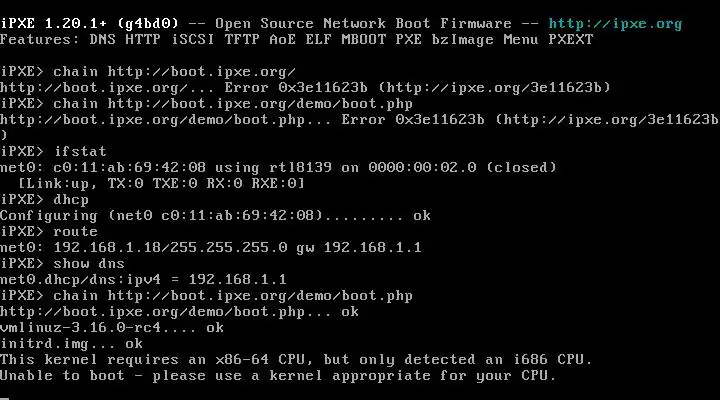Select the net0.dhcp/dns:ipv4 setting line
The width and height of the screenshot is (720, 400).
(x=143, y=279)
